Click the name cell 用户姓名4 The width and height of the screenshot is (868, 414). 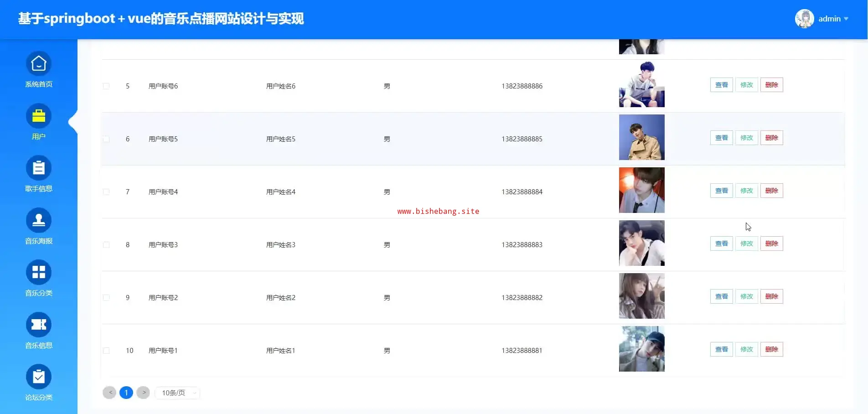point(281,192)
